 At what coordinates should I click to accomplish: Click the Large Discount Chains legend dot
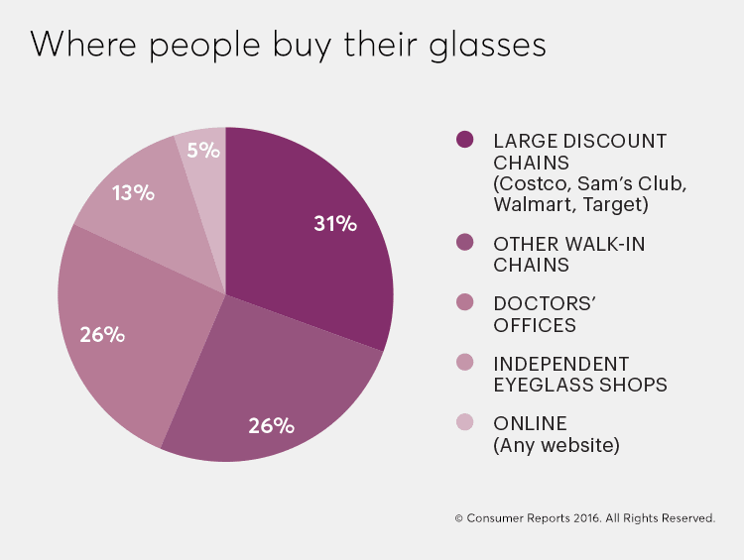[x=464, y=140]
